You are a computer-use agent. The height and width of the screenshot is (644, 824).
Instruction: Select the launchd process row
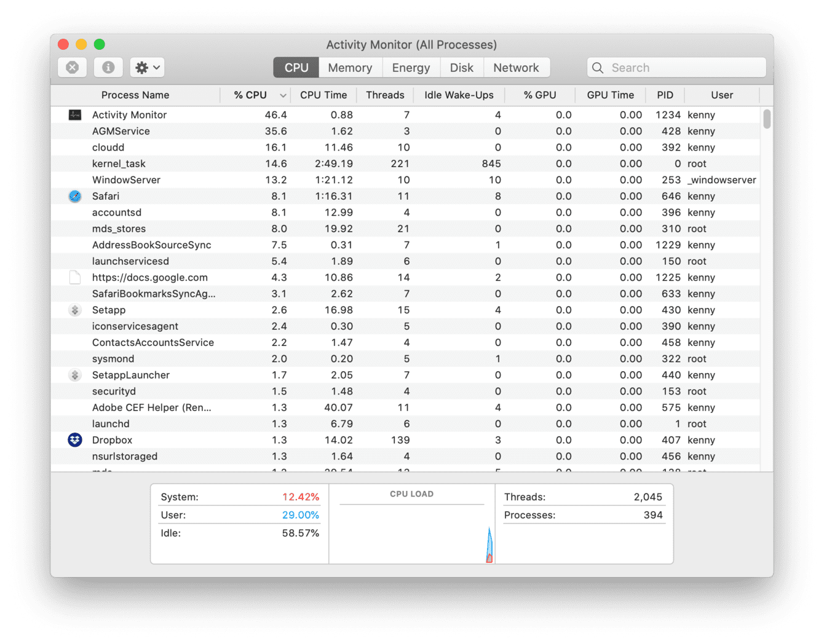coord(406,424)
